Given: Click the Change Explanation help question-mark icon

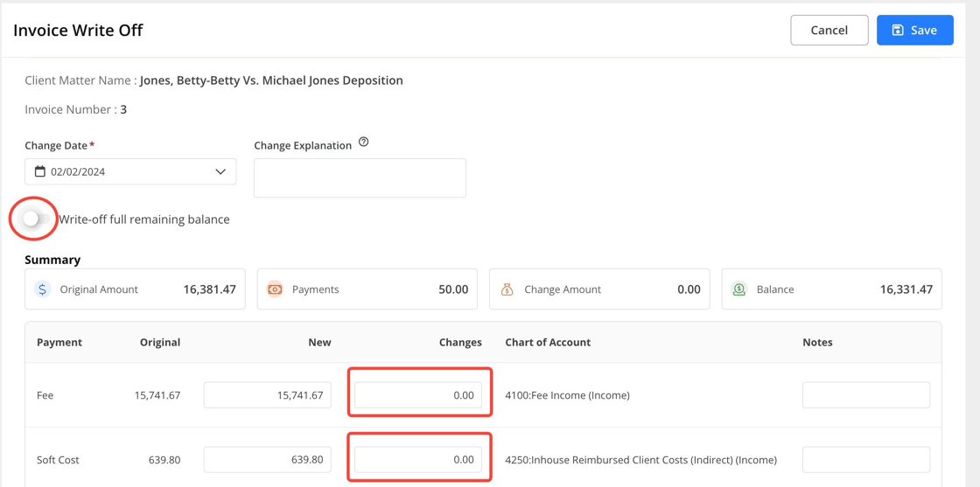Looking at the screenshot, I should [364, 143].
